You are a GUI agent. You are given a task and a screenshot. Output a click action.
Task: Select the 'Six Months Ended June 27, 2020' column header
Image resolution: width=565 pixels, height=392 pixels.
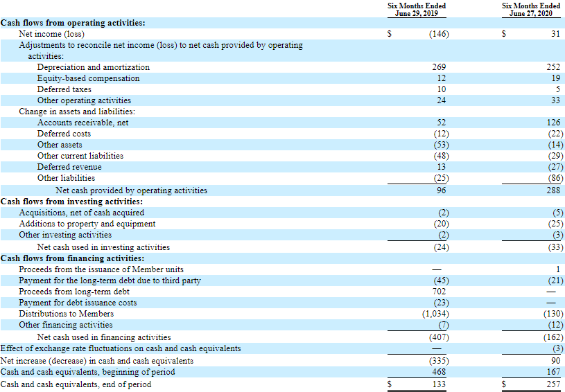click(x=531, y=10)
